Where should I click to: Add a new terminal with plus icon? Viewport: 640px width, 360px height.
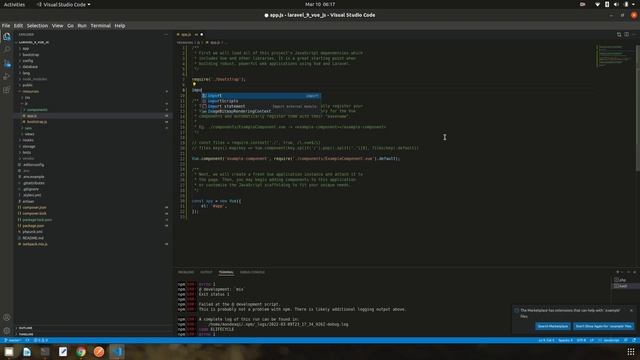point(618,272)
